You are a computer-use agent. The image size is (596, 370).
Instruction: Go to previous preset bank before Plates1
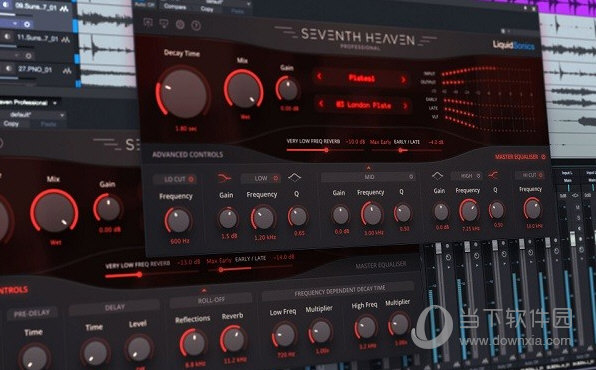(319, 76)
